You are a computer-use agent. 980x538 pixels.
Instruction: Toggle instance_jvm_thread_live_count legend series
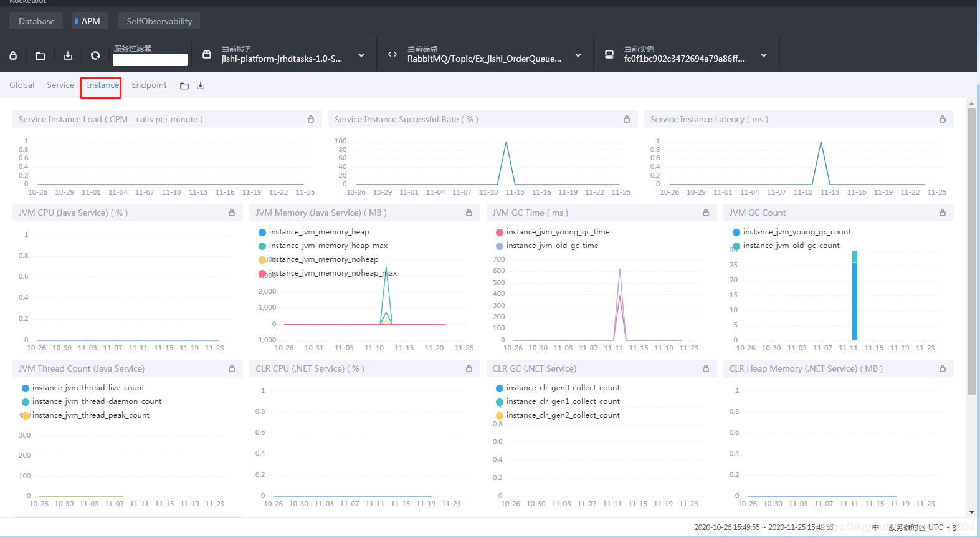pos(83,388)
